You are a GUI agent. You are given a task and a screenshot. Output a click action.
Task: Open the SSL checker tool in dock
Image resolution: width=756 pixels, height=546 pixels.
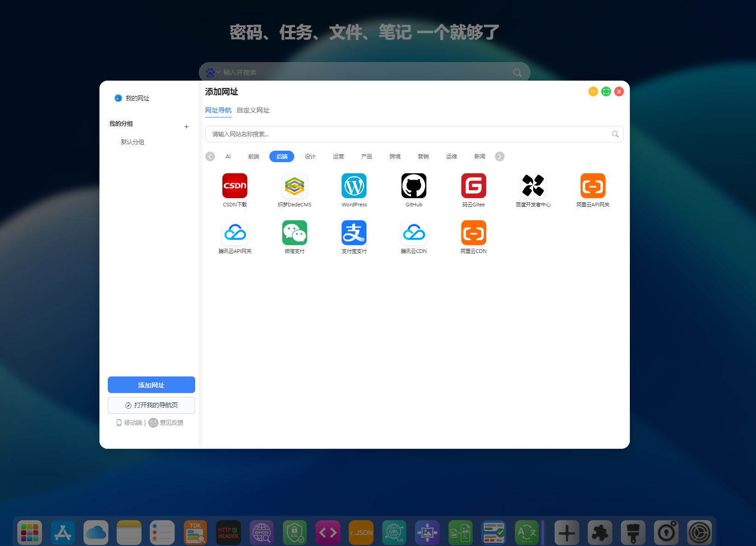[x=295, y=533]
